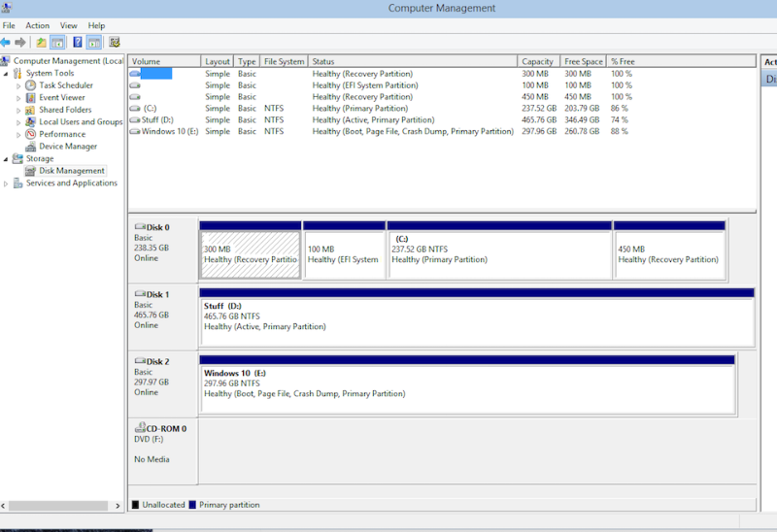Click the Up One Level folder icon

41,42
